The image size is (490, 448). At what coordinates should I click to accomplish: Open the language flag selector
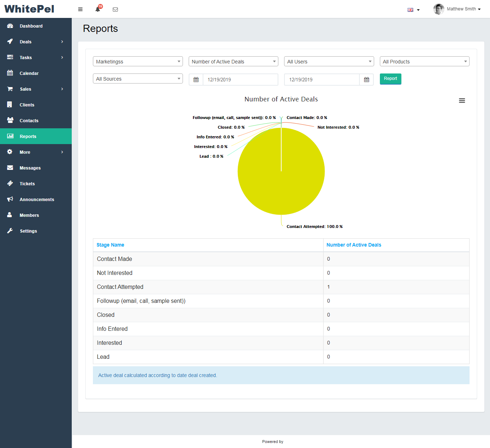coord(413,10)
